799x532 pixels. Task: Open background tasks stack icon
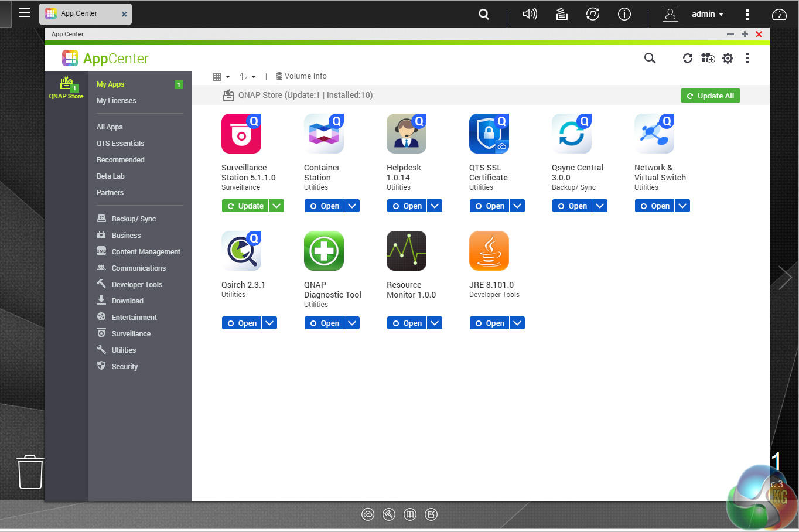coord(562,14)
